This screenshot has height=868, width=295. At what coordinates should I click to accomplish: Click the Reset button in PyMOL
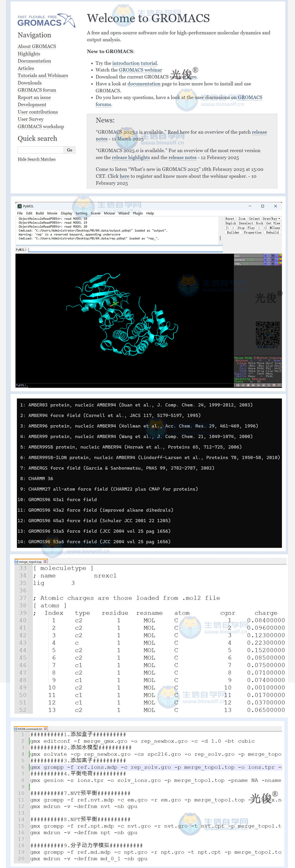230,219
